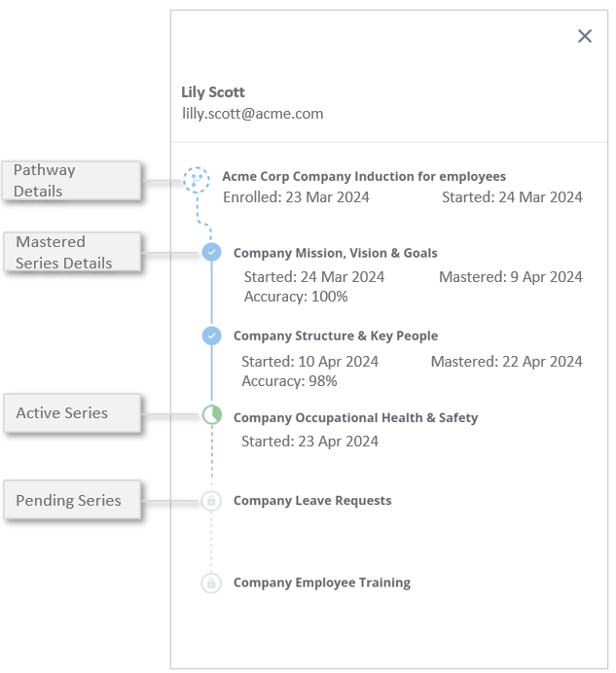The image size is (616, 673).
Task: Open Acme Corp Company Induction pathway title
Action: coord(364,177)
